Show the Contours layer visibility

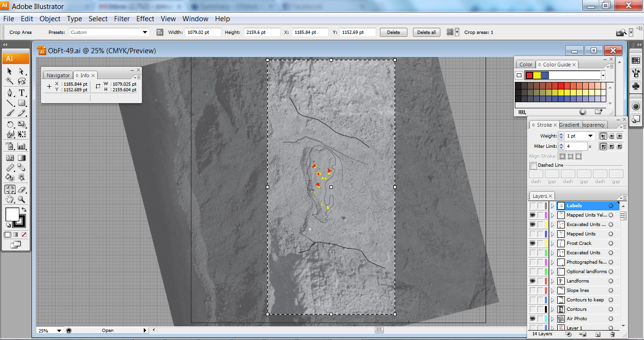click(532, 309)
